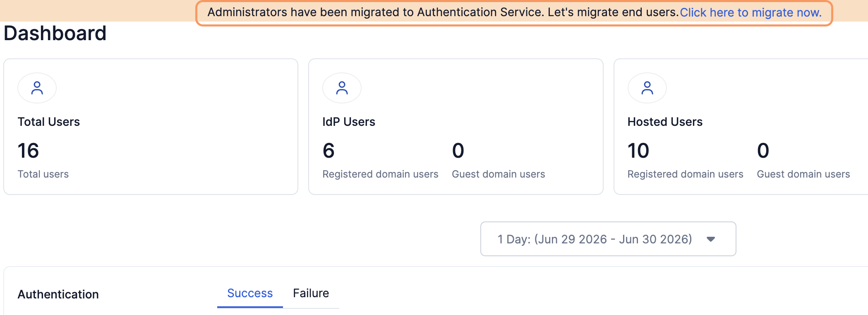Click 'Registered domain users' label in Hosted Users card
Viewport: 868px width, 315px height.
[686, 174]
